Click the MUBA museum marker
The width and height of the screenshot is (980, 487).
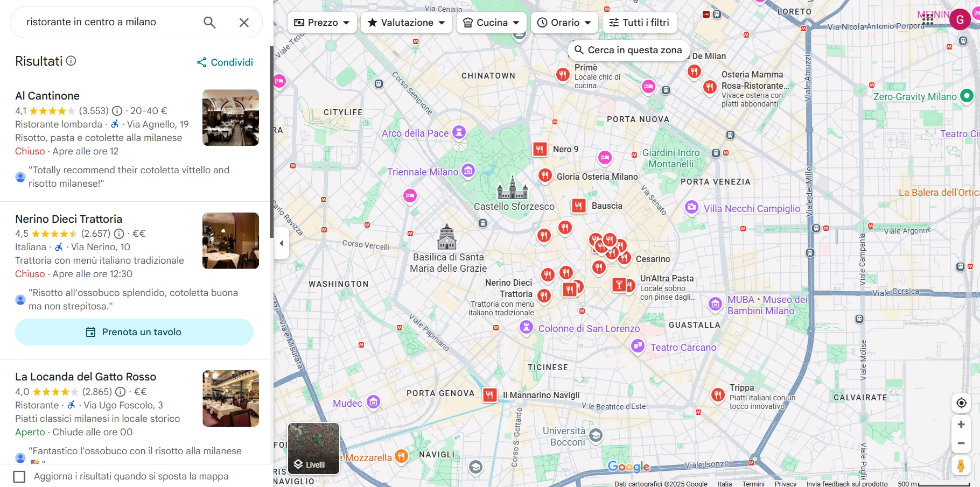coord(715,304)
